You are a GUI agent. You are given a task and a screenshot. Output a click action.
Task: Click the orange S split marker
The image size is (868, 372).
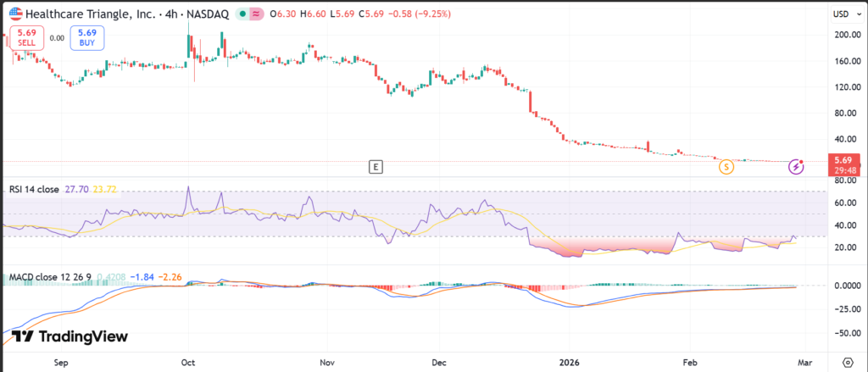pos(726,166)
